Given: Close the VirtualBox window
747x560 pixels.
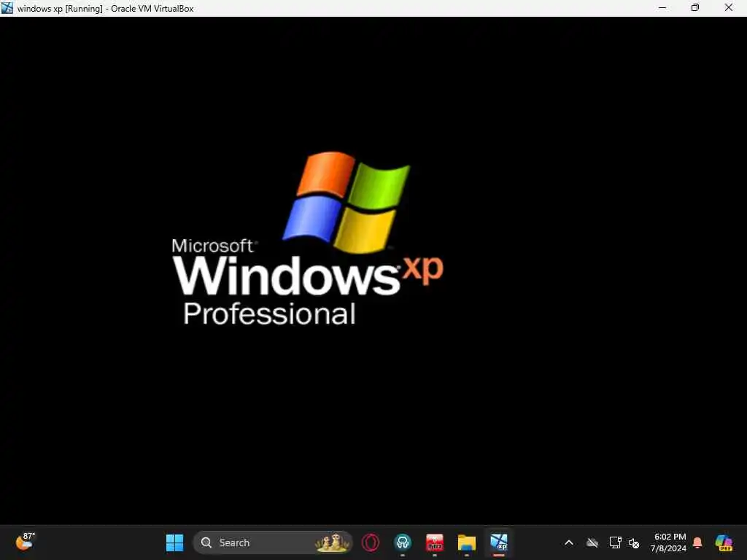Looking at the screenshot, I should click(x=729, y=8).
